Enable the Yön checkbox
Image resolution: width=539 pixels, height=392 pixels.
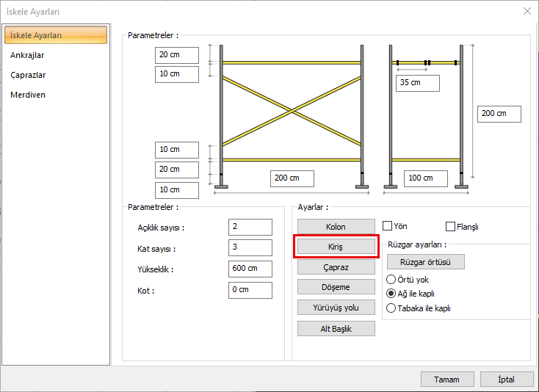pyautogui.click(x=388, y=225)
